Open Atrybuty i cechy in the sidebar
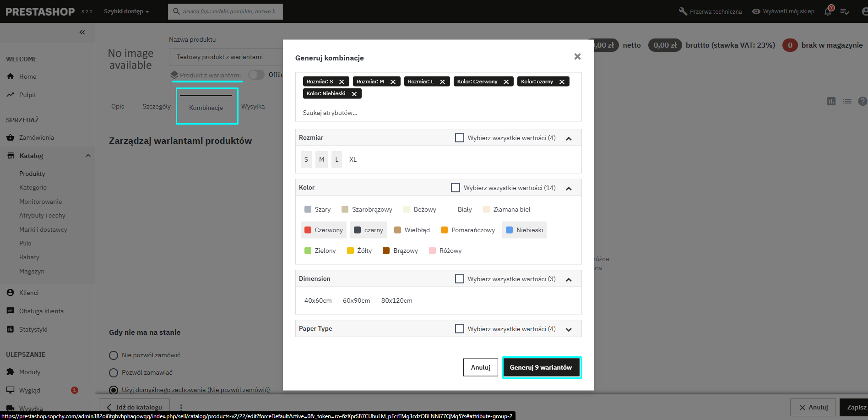The height and width of the screenshot is (420, 868). tap(42, 215)
